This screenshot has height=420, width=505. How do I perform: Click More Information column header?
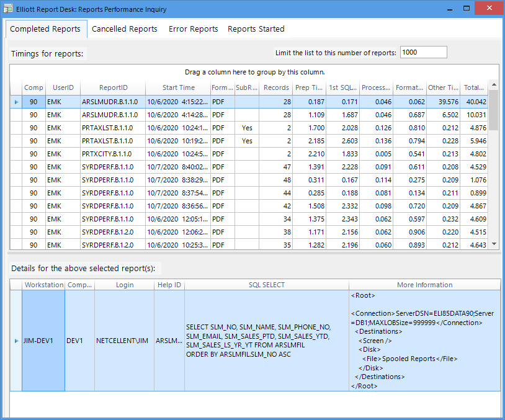(424, 285)
